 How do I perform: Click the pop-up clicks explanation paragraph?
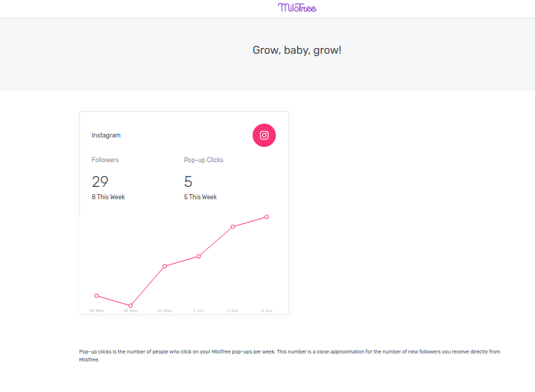[x=290, y=356]
